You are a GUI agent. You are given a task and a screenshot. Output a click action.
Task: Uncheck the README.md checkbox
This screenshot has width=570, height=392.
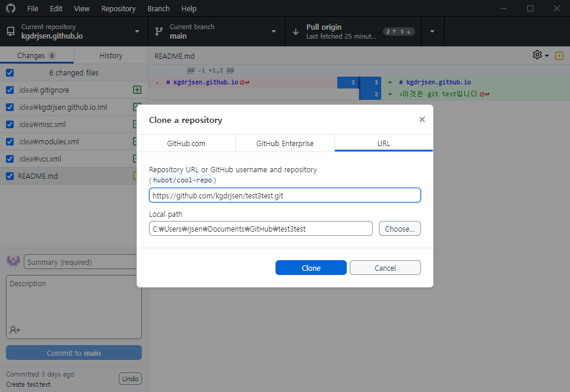10,176
